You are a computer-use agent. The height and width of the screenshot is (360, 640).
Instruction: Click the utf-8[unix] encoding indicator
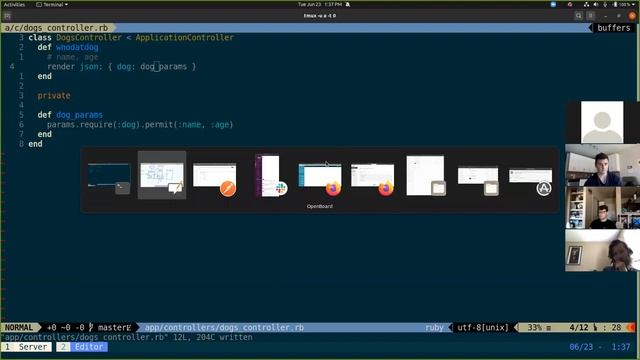click(483, 327)
